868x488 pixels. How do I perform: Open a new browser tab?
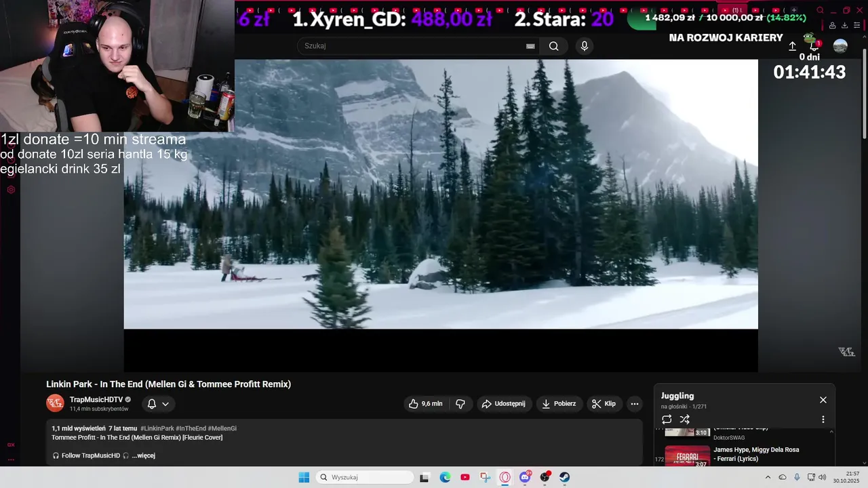click(794, 10)
